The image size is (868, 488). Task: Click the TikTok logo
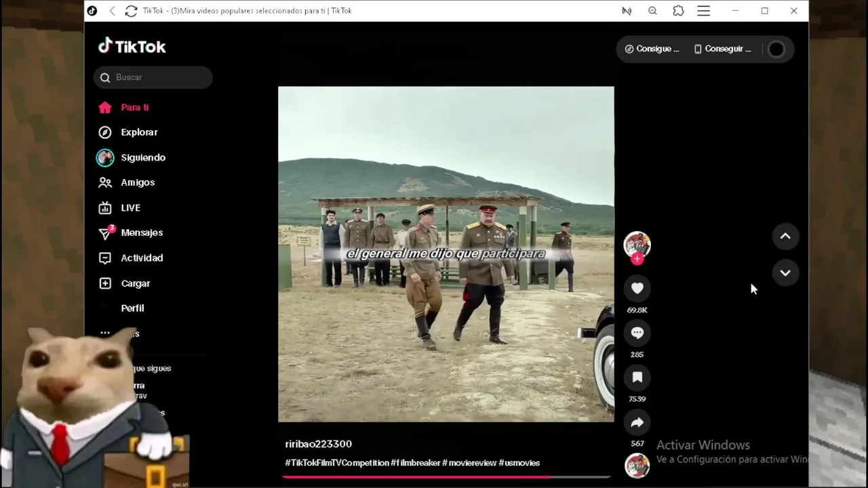click(132, 46)
